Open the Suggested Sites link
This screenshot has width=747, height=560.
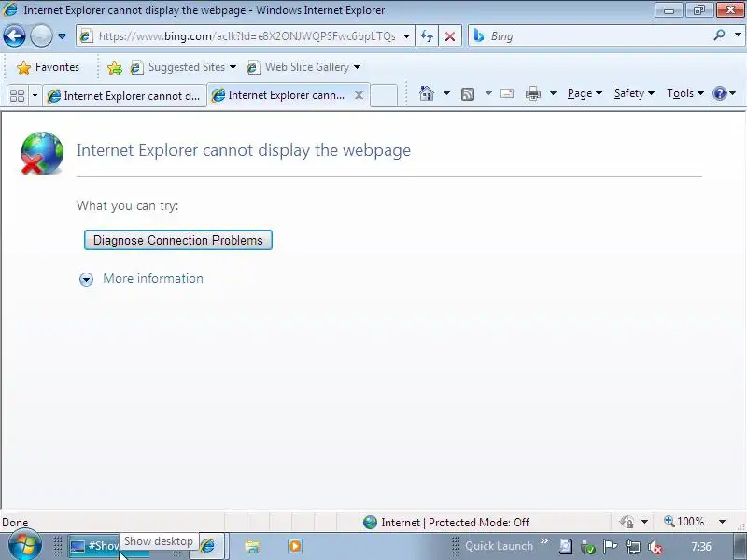tap(183, 67)
